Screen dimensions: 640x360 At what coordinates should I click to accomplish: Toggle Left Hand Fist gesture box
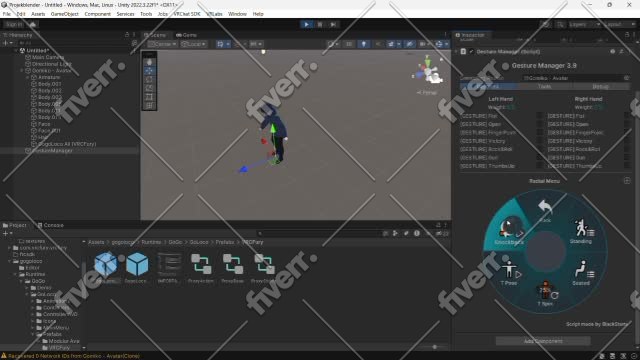tap(540, 116)
